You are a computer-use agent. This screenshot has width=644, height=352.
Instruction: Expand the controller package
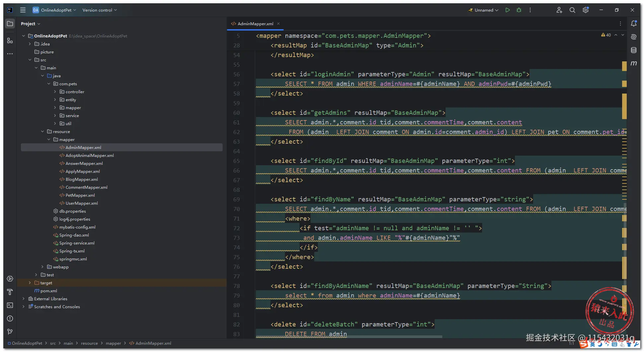click(55, 92)
